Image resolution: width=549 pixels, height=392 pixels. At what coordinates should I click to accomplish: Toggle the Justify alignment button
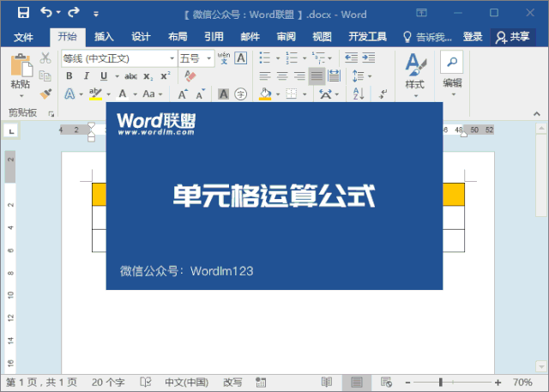coord(317,76)
